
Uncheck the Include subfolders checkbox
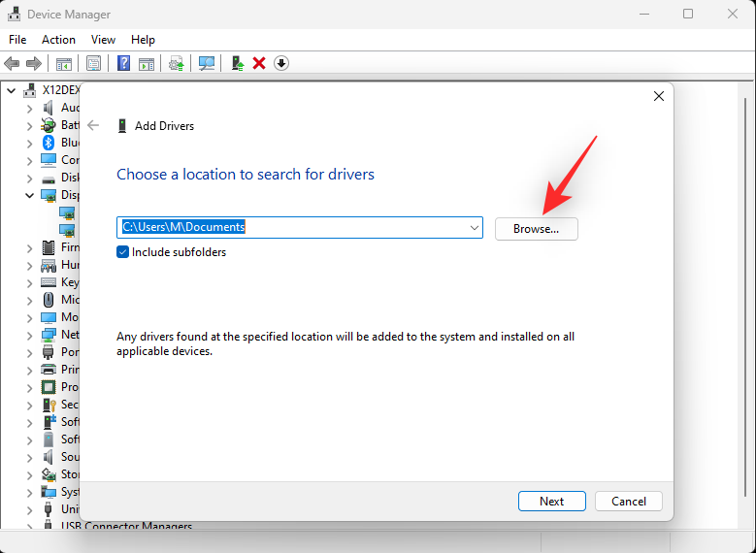pos(123,252)
